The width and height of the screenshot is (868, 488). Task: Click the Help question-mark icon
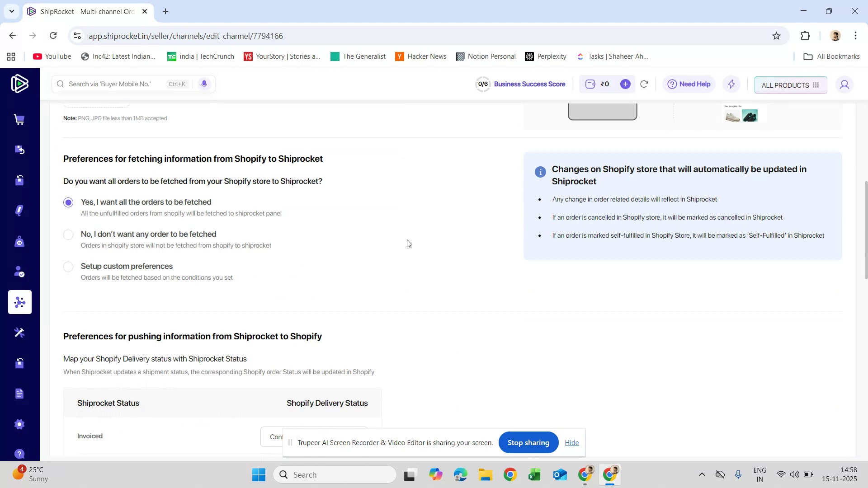click(19, 454)
